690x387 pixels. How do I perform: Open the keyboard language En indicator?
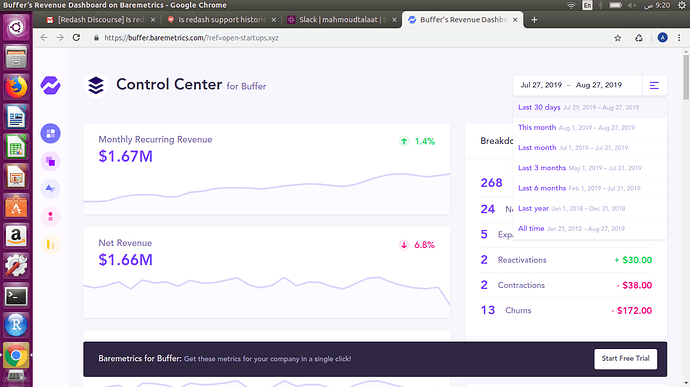pos(587,5)
